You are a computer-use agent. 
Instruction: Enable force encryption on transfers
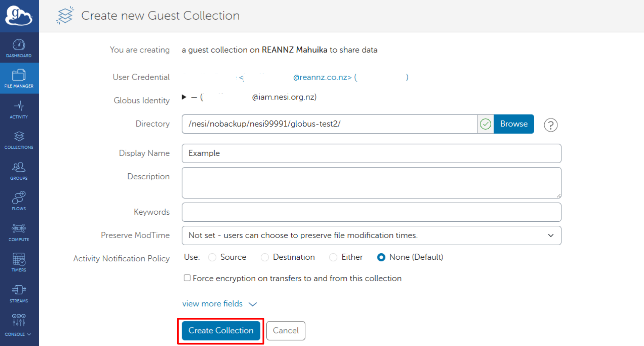(x=187, y=278)
